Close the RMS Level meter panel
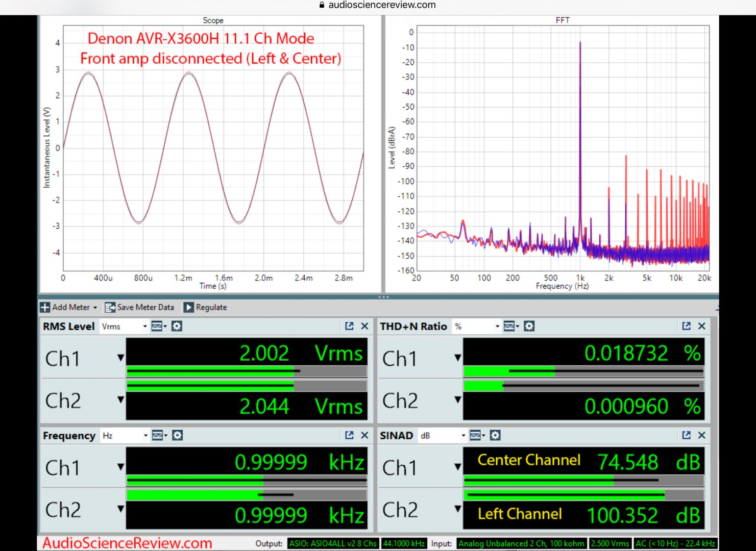Screen dimensions: 756x551 (x=364, y=326)
